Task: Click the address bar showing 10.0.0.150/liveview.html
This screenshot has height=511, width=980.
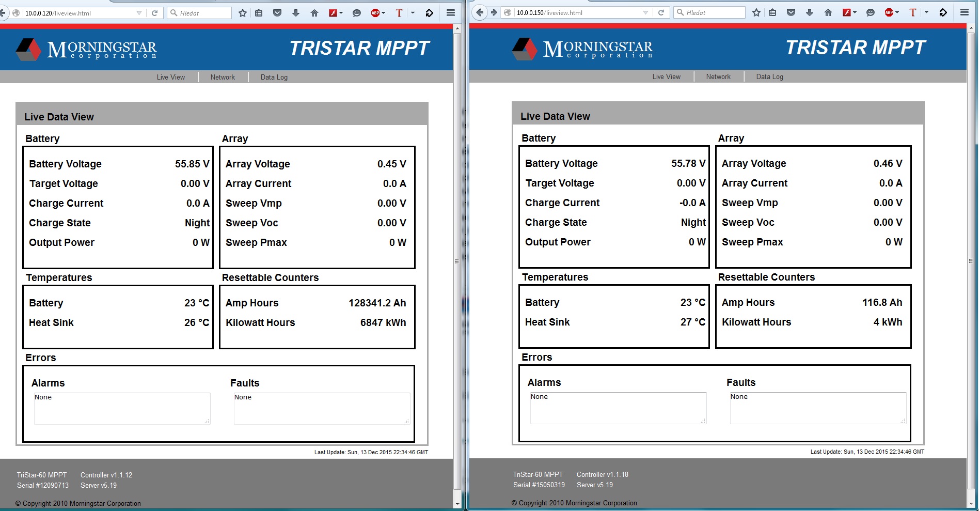Action: point(577,13)
